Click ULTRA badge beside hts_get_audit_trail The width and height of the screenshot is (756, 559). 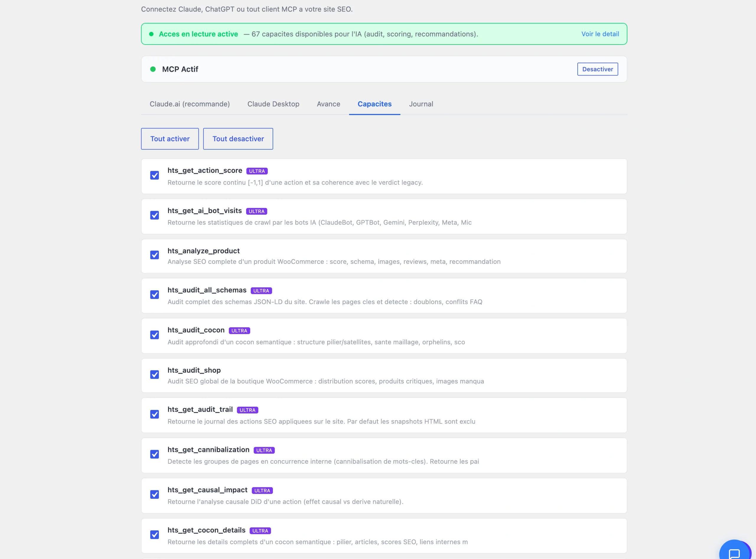point(247,410)
